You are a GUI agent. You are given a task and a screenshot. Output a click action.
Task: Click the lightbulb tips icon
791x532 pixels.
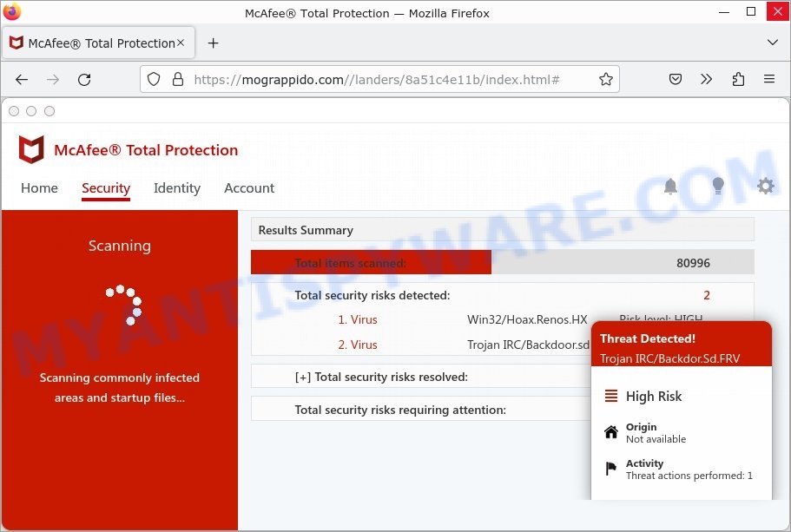click(718, 186)
